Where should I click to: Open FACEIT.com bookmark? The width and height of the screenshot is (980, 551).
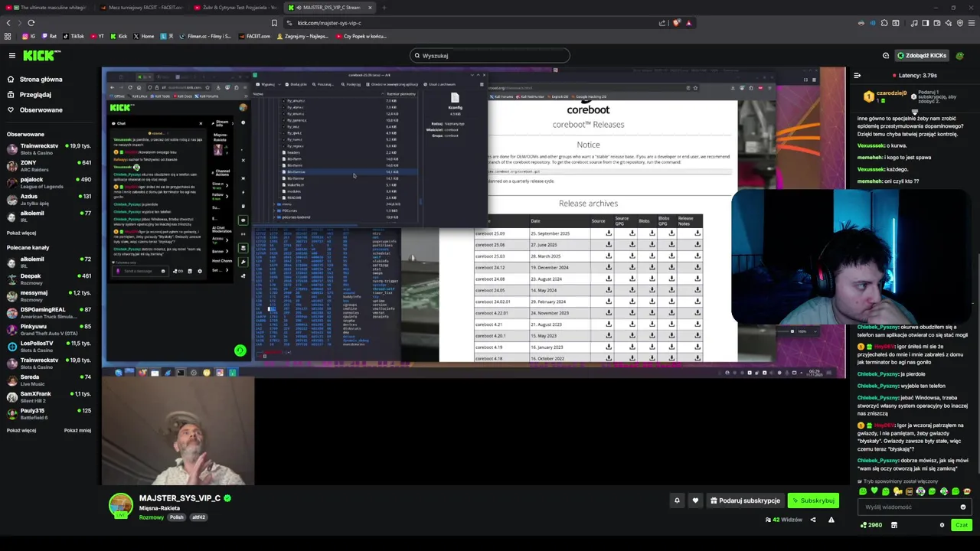(x=255, y=36)
